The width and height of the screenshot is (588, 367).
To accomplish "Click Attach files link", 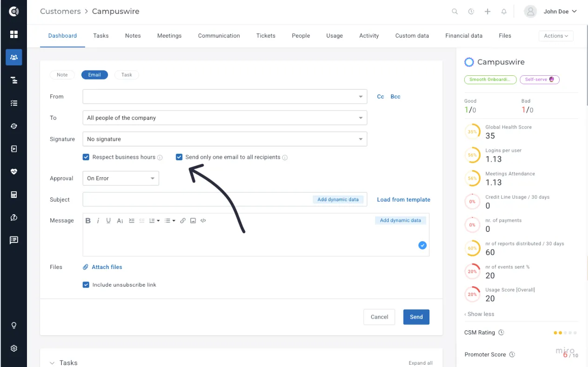I will click(103, 267).
